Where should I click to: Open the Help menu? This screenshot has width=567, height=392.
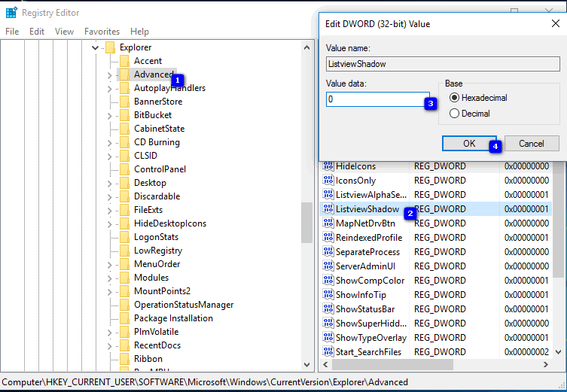tap(139, 32)
